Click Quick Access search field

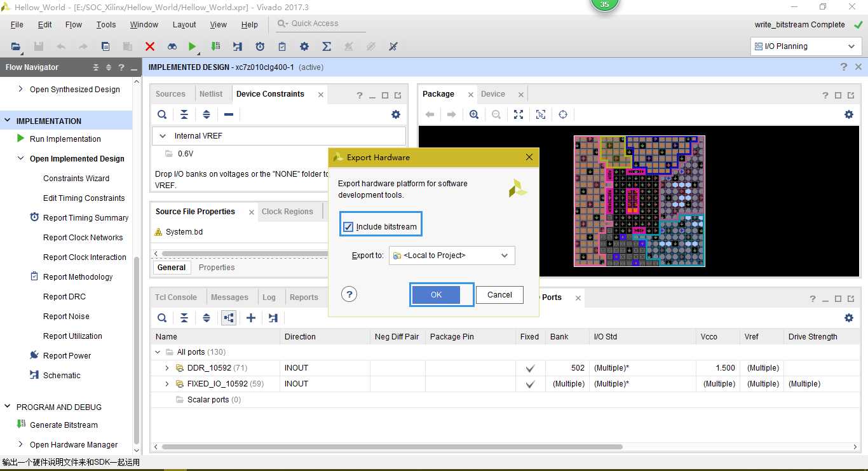pyautogui.click(x=322, y=24)
